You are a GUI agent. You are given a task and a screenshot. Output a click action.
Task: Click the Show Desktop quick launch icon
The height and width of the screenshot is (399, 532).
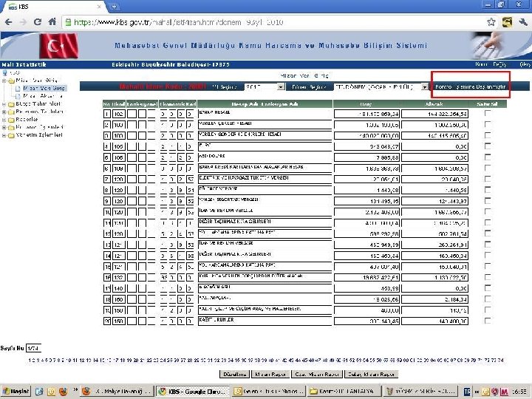(39, 392)
